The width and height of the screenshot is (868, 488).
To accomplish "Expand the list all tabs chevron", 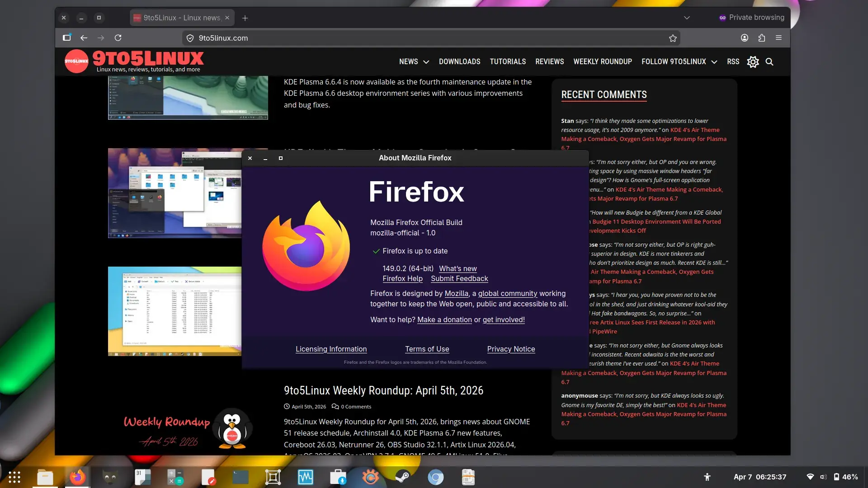I will coord(687,18).
